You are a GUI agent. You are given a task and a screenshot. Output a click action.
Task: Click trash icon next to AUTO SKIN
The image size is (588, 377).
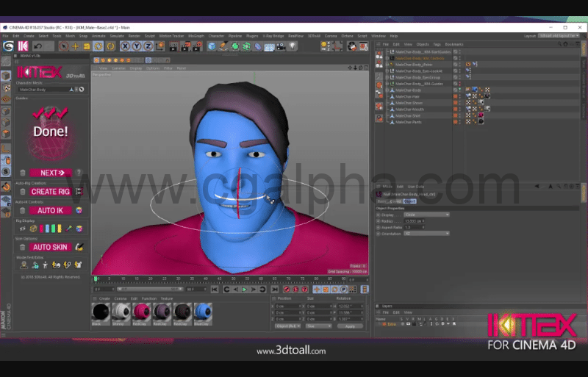pos(23,247)
